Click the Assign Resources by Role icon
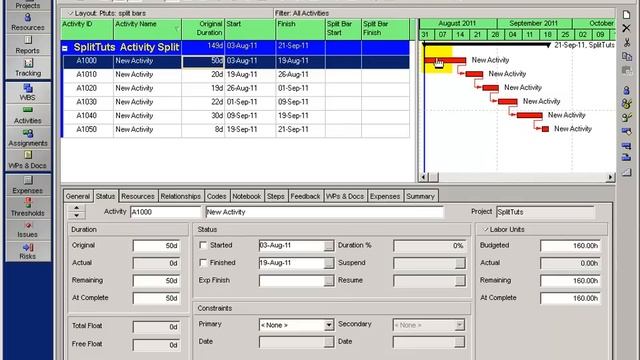640x360 pixels. pyautogui.click(x=627, y=104)
